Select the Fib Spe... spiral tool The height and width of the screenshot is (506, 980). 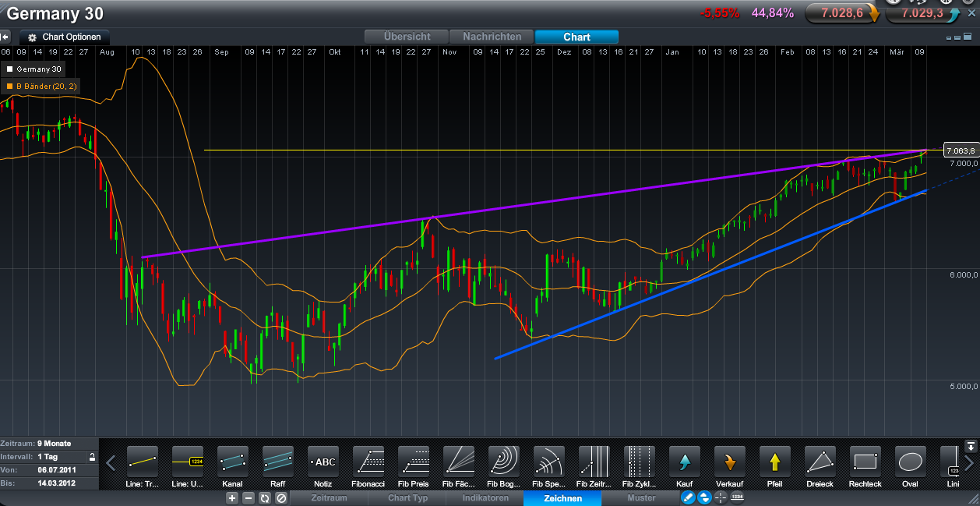click(x=549, y=461)
